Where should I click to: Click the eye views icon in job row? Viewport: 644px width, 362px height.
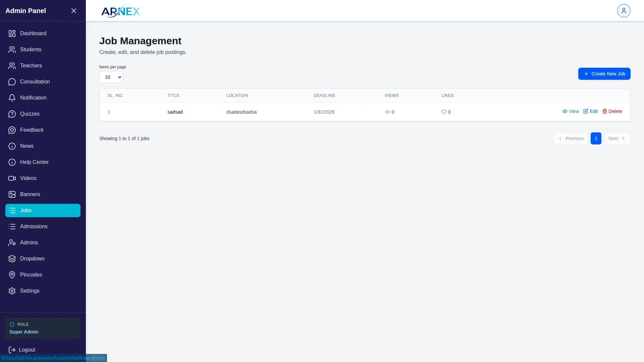click(387, 112)
